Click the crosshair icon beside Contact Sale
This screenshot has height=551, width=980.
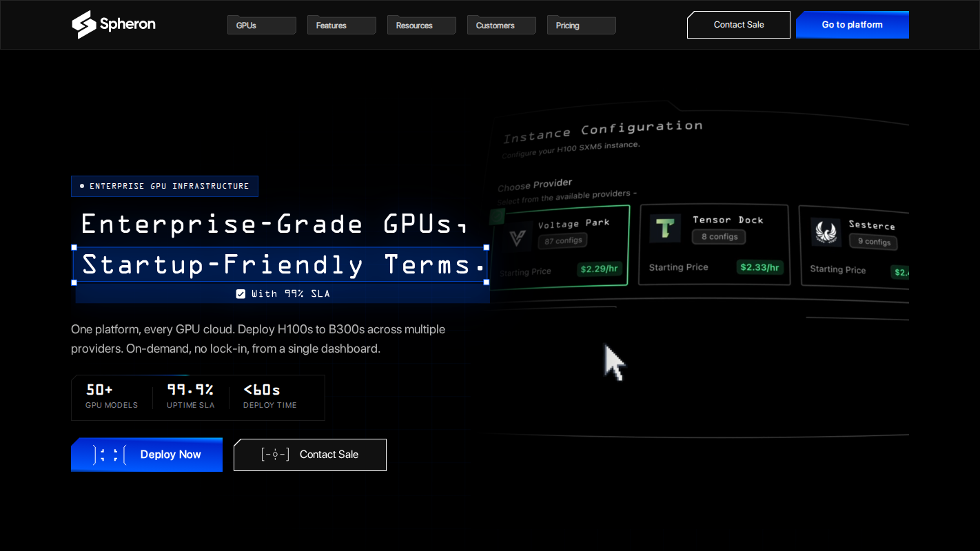click(275, 455)
